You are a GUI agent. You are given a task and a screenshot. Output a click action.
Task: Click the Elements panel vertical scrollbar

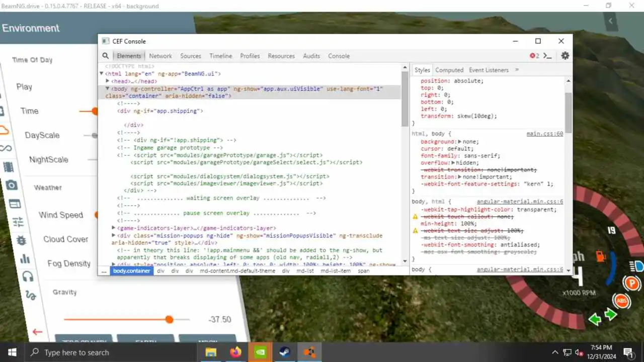click(405, 99)
